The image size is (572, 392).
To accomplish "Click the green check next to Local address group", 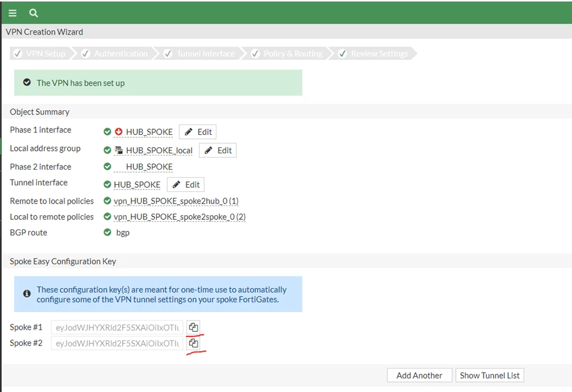I will pos(107,150).
